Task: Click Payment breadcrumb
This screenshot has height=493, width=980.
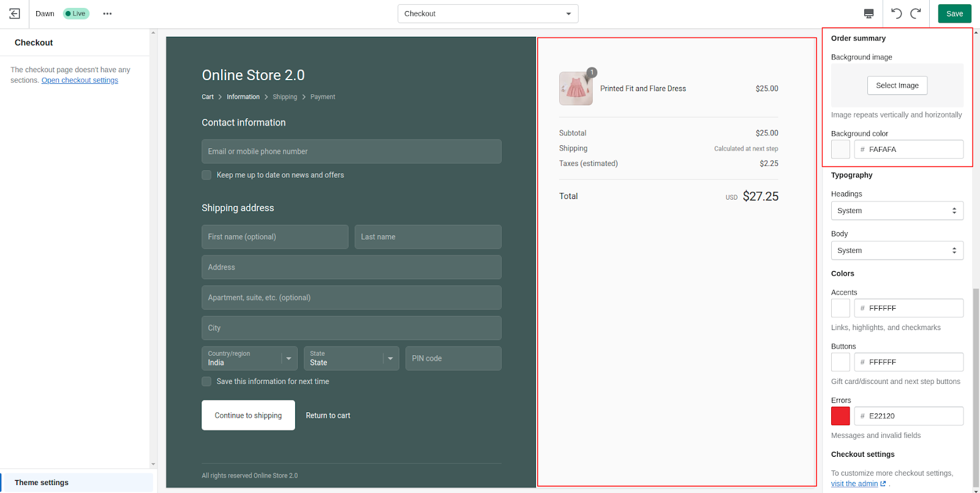Action: point(323,97)
